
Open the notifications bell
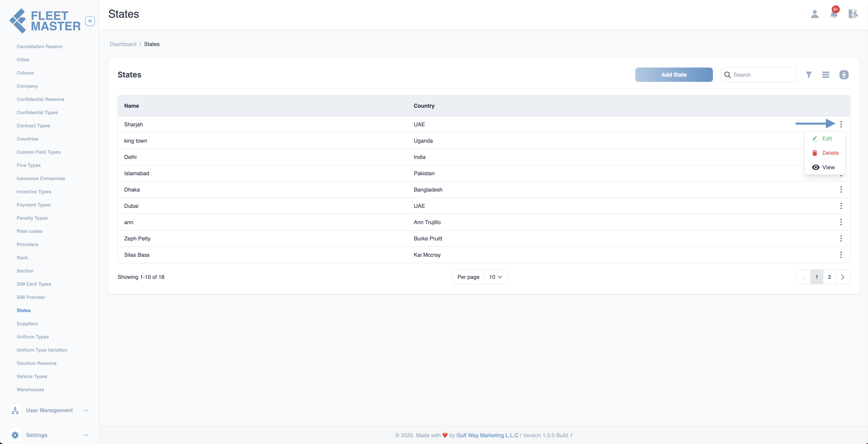[834, 13]
